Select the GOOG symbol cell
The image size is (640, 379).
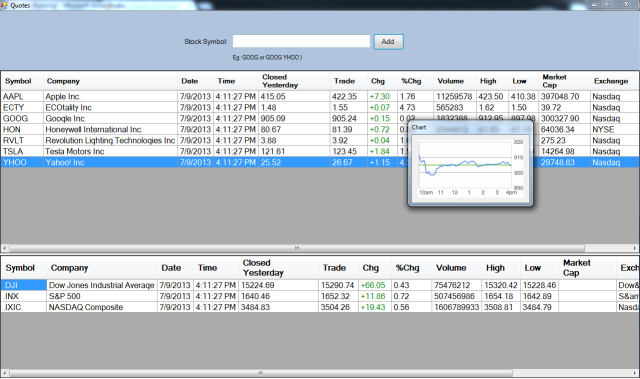pos(22,119)
